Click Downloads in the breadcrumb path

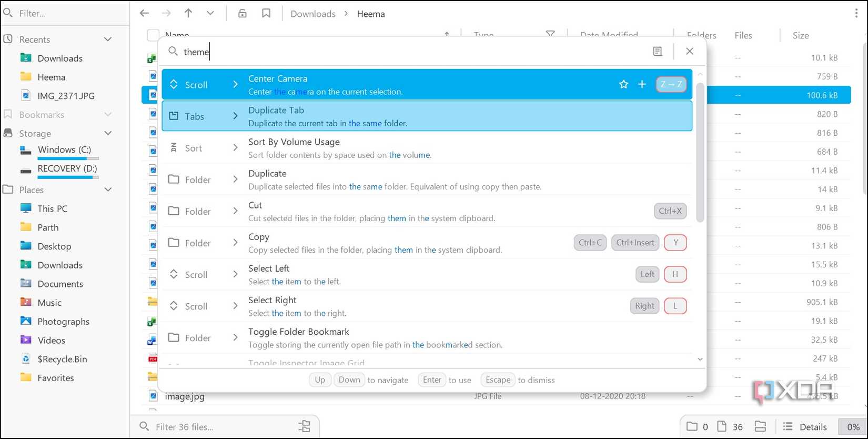[x=313, y=14]
